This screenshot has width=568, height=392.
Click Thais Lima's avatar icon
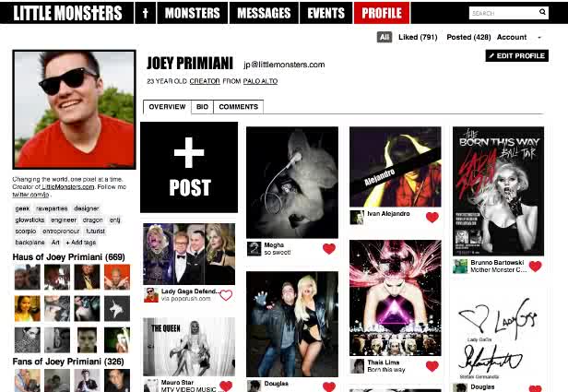(357, 366)
